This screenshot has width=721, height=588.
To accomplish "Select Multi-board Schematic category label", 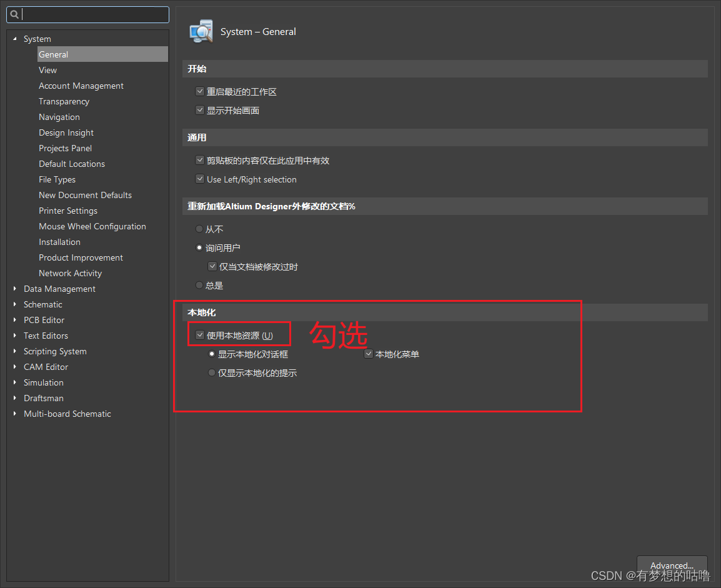I will [67, 414].
